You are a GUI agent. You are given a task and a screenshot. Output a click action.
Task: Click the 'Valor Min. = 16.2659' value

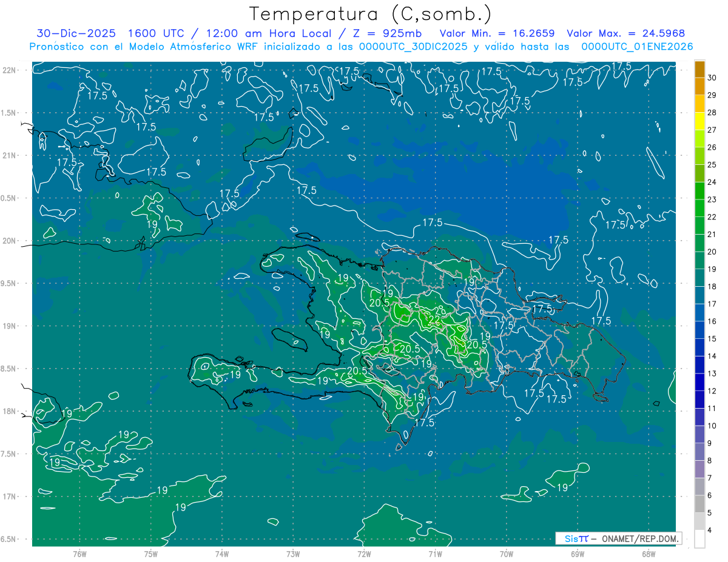(497, 33)
